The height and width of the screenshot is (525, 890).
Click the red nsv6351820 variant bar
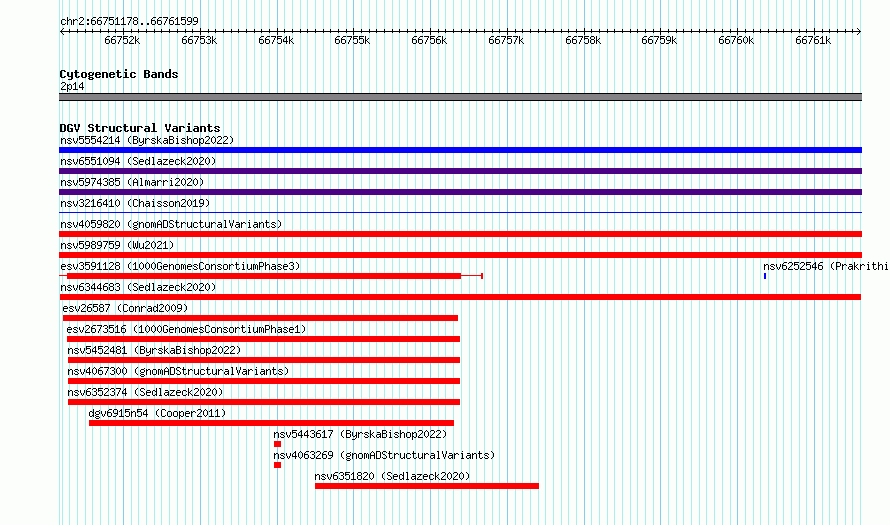click(427, 486)
